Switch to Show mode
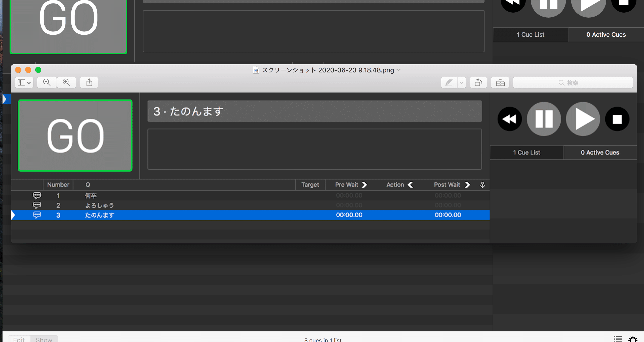 (44, 339)
